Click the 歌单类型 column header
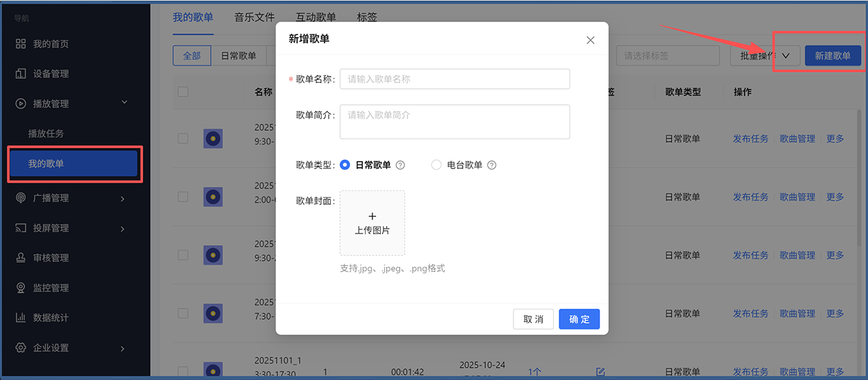 (683, 92)
